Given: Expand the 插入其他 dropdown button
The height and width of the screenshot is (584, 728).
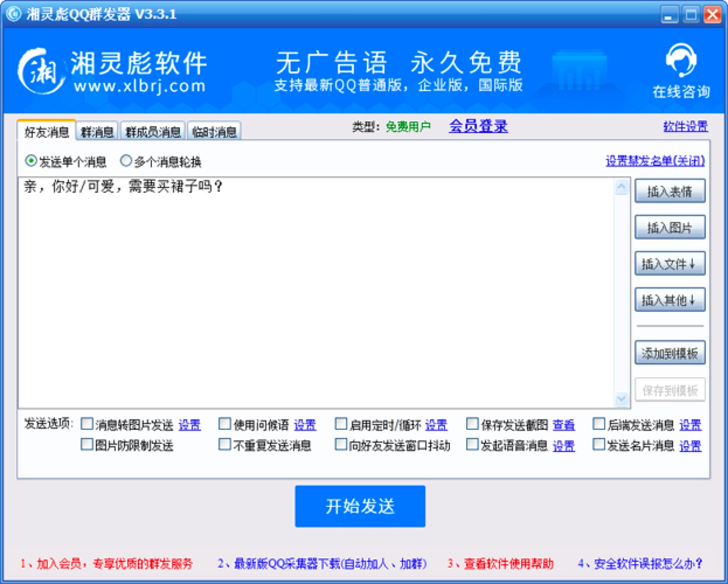Looking at the screenshot, I should point(670,300).
